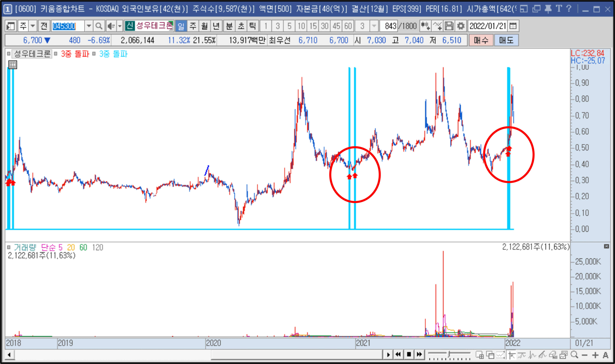Open the calendar date picker icon
This screenshot has width=615, height=364.
click(x=513, y=26)
